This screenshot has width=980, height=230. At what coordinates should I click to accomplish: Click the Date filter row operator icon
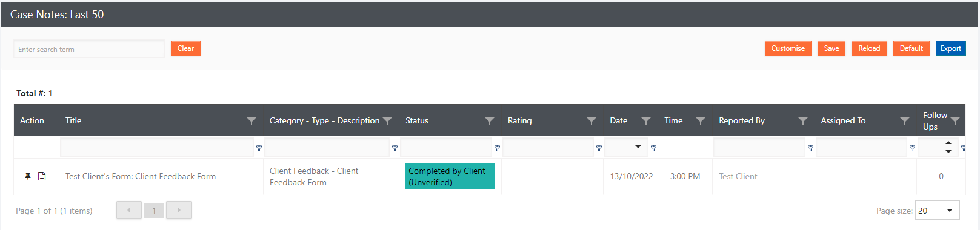click(x=653, y=148)
